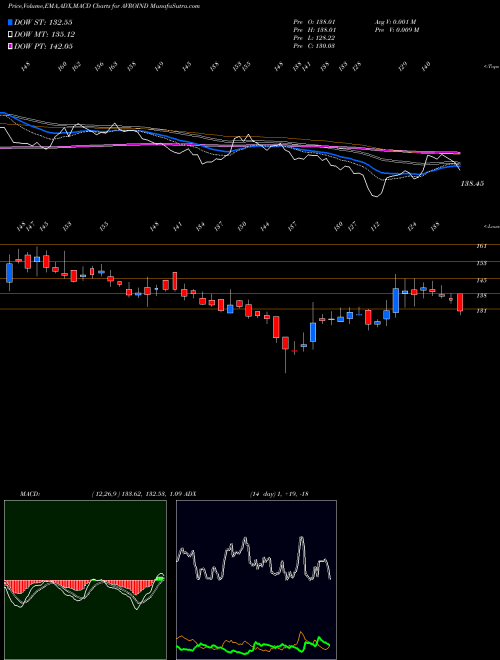The width and height of the screenshot is (500, 660).
Task: Click the 138.45 price label beside EMA chart
Action: [472, 184]
